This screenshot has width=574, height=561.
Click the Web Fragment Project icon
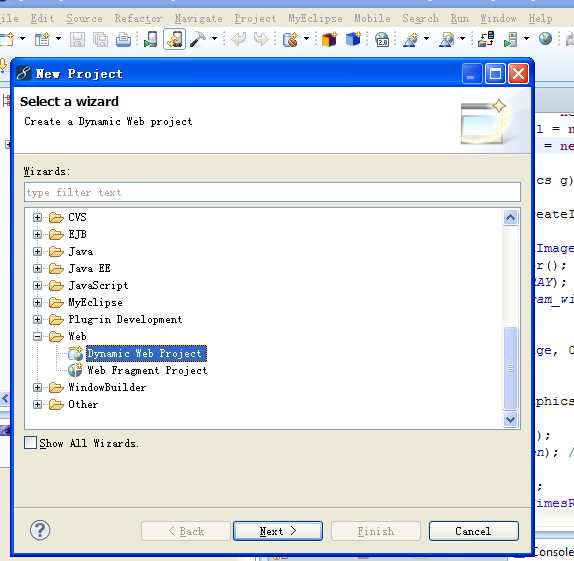(x=75, y=370)
